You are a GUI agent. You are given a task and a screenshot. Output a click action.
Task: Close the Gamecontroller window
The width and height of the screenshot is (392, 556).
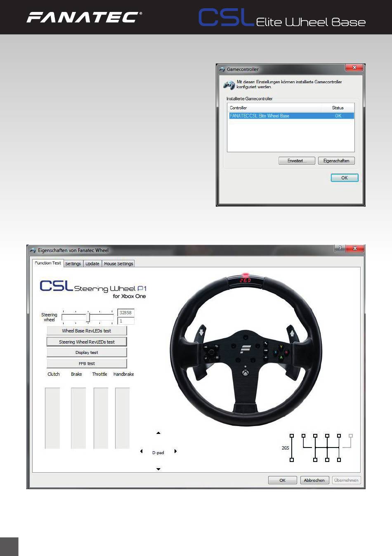tap(354, 68)
